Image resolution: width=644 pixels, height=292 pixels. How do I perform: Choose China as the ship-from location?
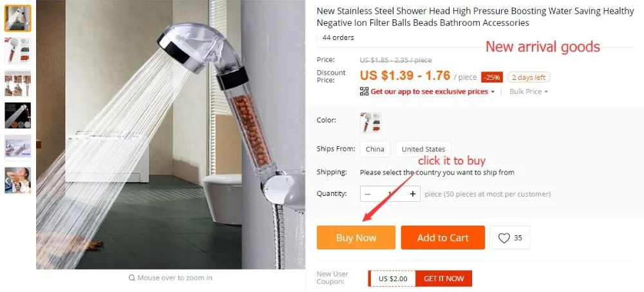pyautogui.click(x=375, y=149)
